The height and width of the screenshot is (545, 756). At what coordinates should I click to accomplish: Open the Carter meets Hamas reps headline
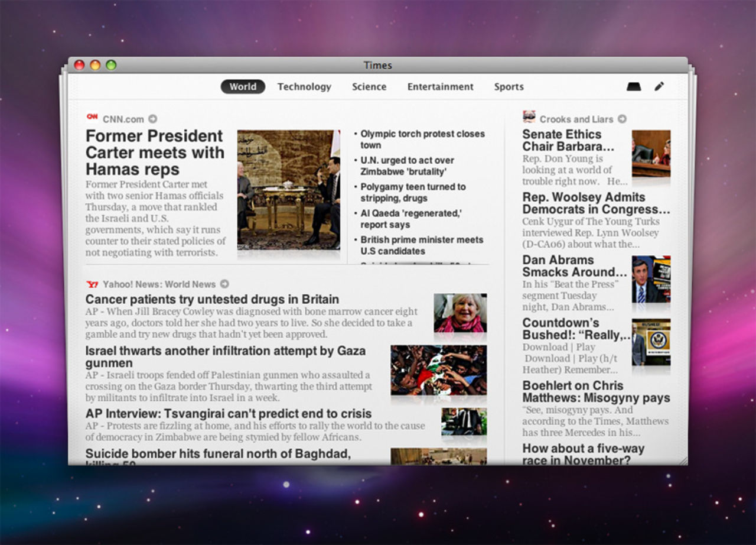[x=154, y=153]
